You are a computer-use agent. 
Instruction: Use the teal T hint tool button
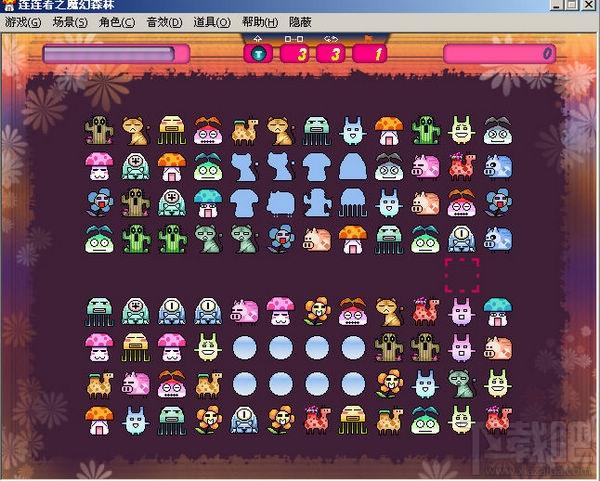tap(258, 54)
